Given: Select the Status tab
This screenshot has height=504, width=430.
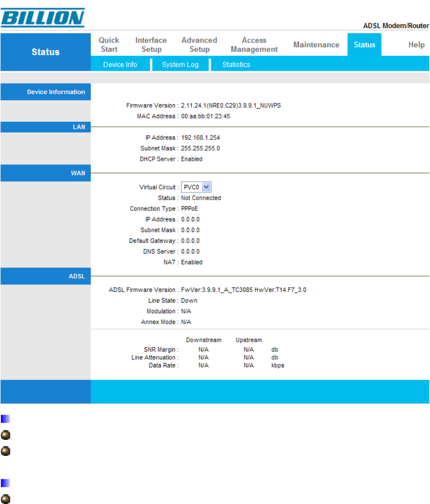Looking at the screenshot, I should (364, 45).
